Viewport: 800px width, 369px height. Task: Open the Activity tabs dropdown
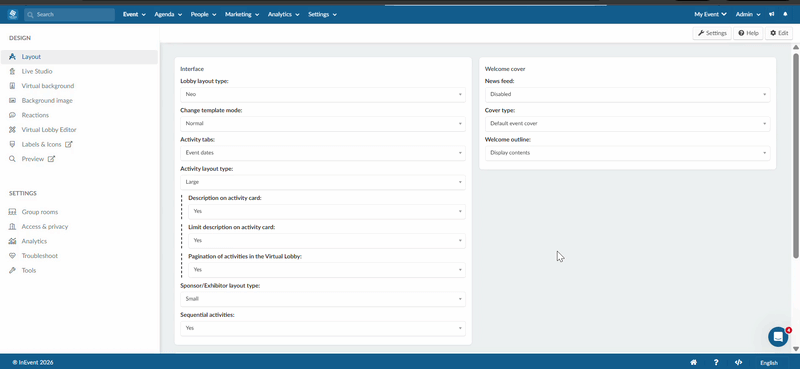pos(322,153)
